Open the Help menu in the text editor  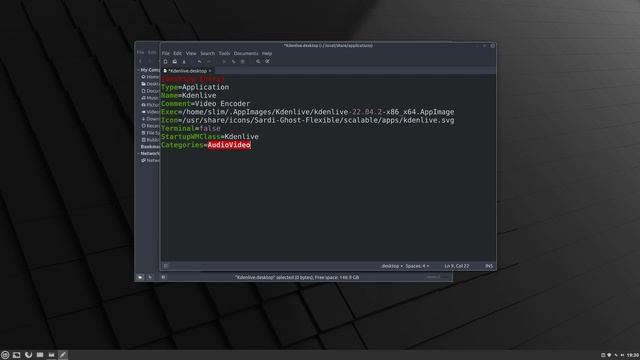pos(267,53)
